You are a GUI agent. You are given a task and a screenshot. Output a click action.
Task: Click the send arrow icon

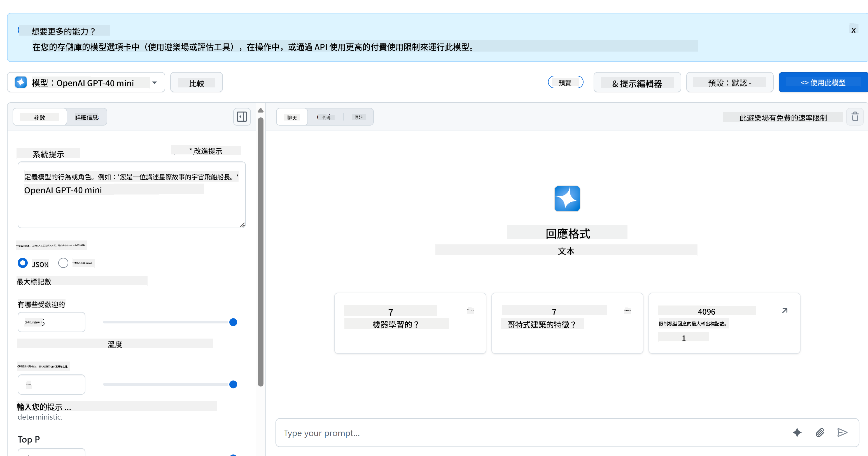point(842,432)
